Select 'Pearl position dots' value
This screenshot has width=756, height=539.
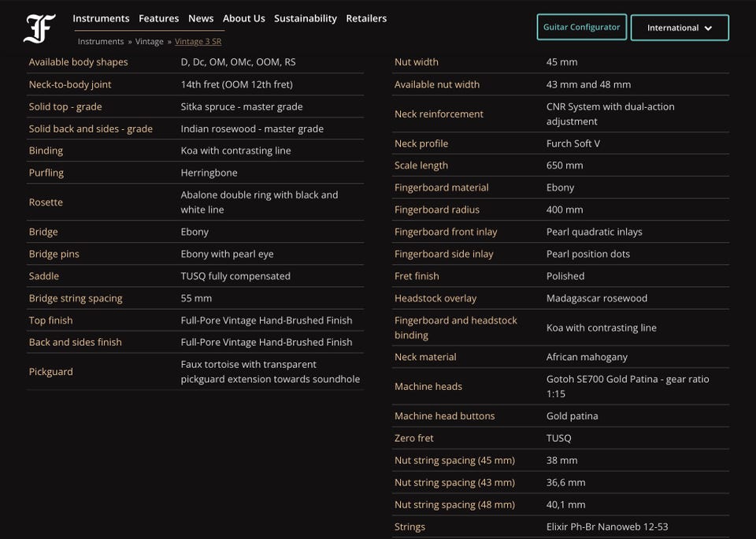point(587,255)
